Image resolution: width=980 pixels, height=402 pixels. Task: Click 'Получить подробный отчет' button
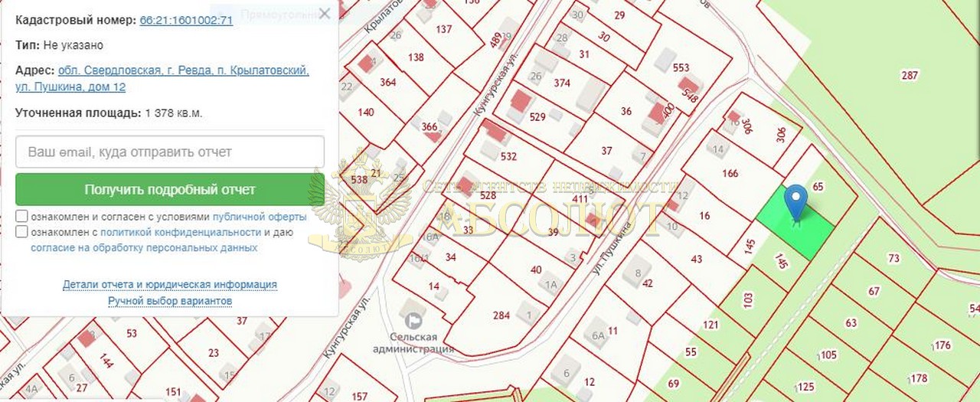coord(170,189)
